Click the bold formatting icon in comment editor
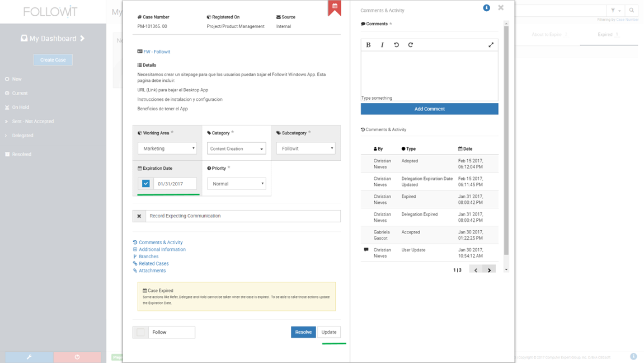644x363 pixels. 368,44
